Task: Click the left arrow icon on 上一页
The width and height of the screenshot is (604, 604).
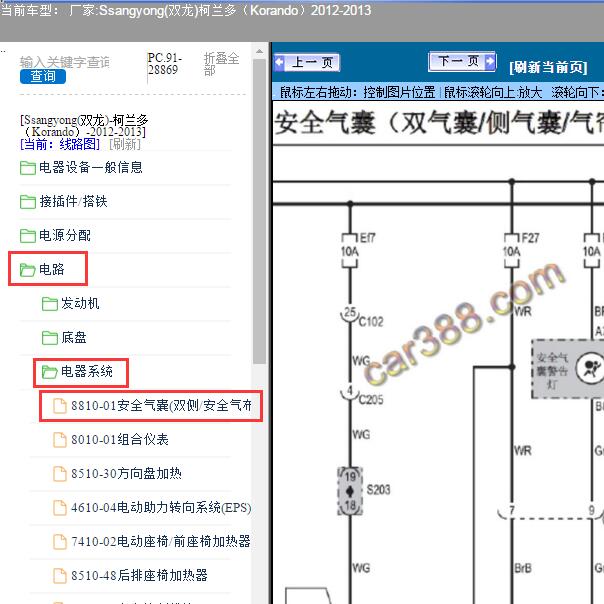Action: tap(280, 62)
